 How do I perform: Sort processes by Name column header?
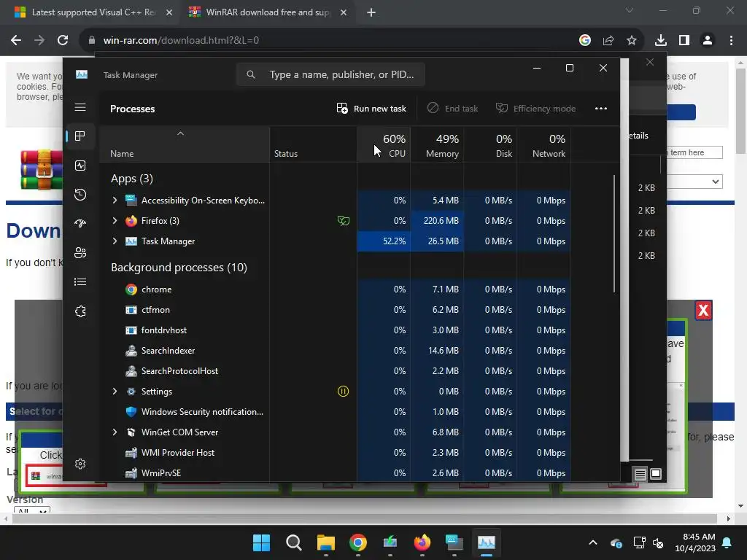click(185, 145)
